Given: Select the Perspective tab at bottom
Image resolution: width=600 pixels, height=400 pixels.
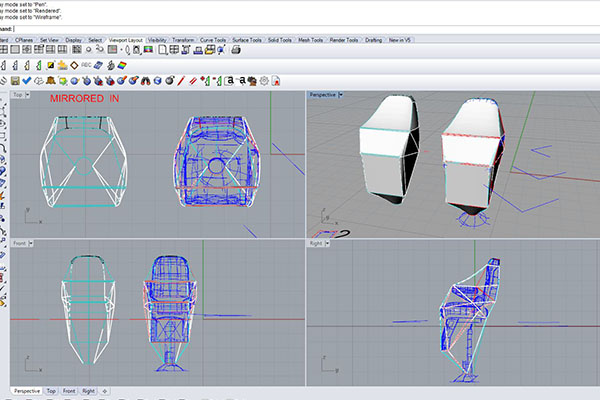Looking at the screenshot, I should coord(27,390).
